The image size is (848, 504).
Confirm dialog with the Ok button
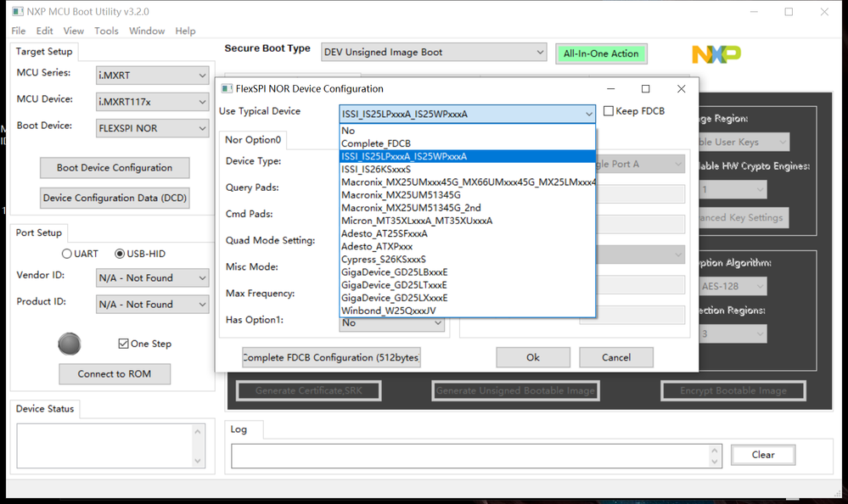click(533, 357)
